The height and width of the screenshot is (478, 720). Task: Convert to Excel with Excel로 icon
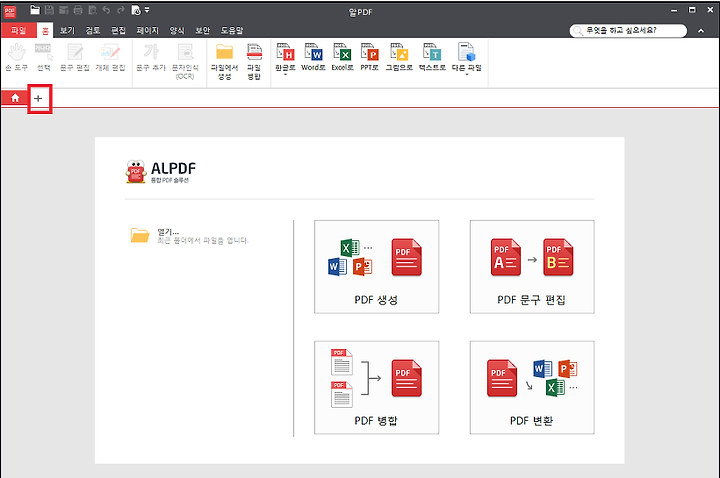[343, 57]
